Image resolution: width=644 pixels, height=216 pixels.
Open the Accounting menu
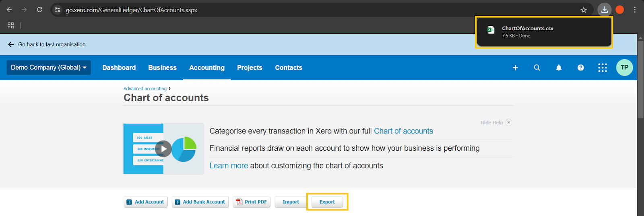207,68
